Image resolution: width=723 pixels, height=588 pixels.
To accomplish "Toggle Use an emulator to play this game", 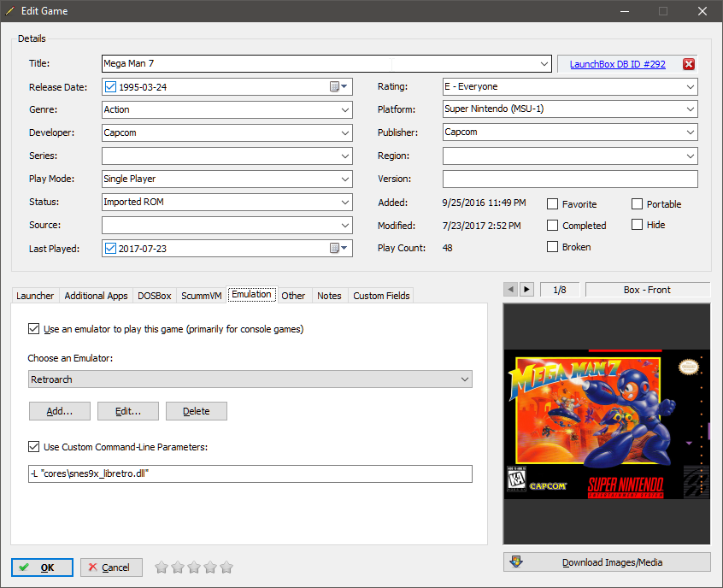I will click(x=33, y=329).
